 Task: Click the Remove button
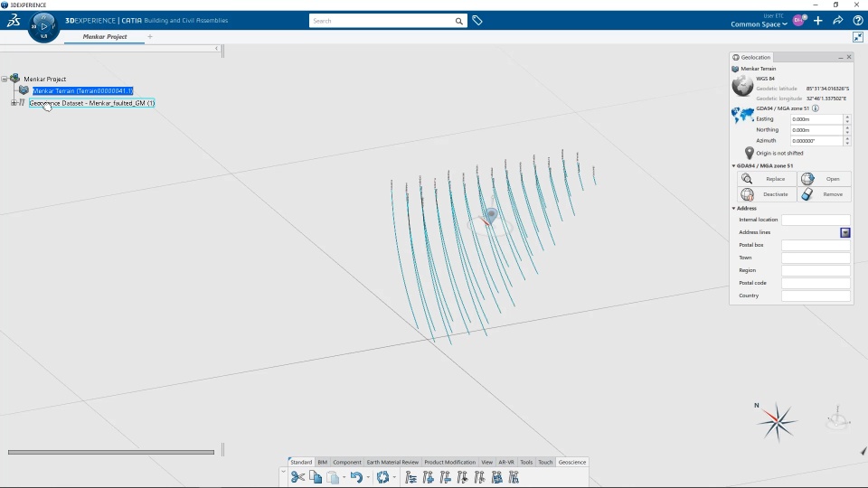[x=825, y=194]
